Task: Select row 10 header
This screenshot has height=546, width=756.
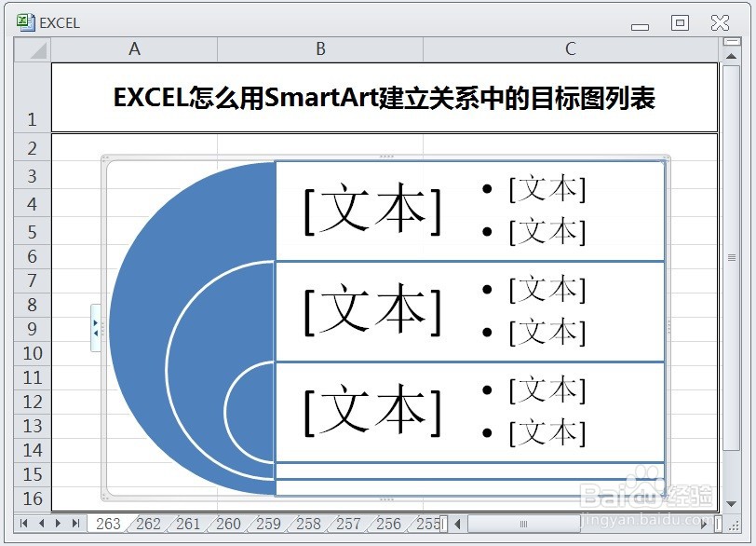Action: tap(32, 353)
